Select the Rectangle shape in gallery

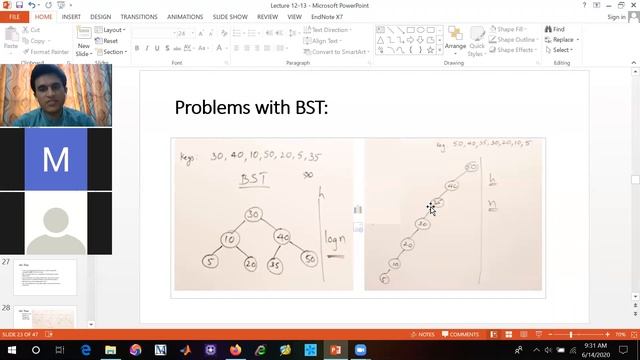click(x=411, y=30)
